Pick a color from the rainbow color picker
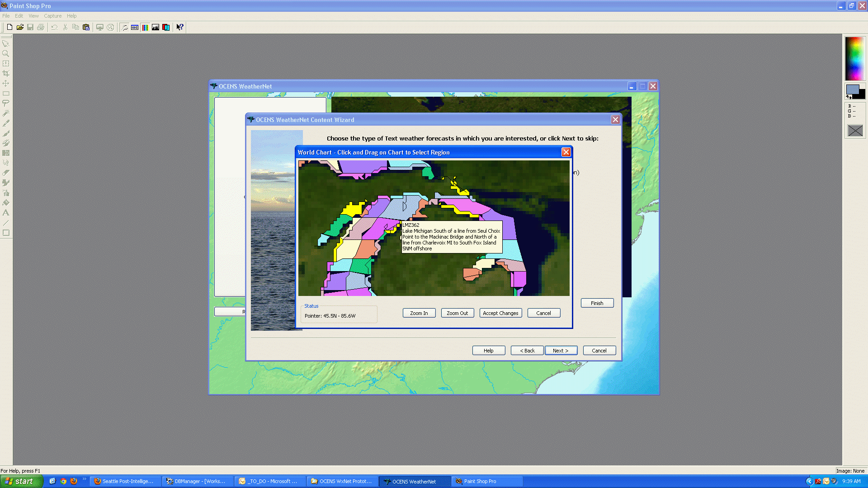868x488 pixels. coord(855,59)
